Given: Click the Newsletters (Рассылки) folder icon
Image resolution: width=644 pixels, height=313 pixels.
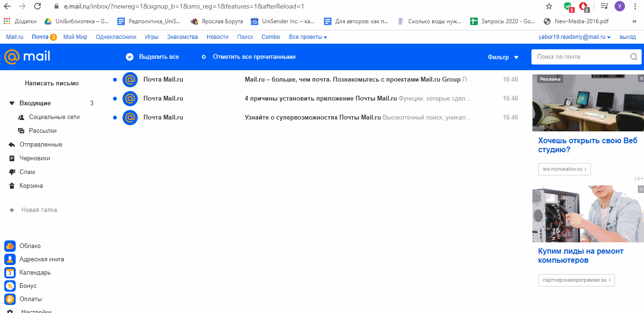Looking at the screenshot, I should [x=21, y=131].
